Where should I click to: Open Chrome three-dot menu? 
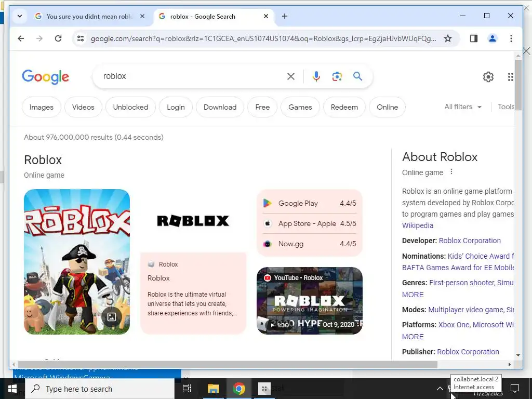click(511, 38)
